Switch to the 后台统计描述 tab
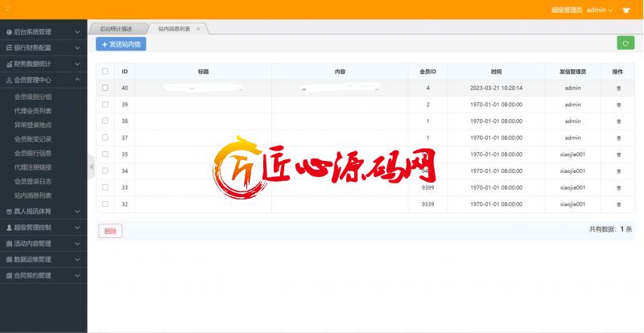 117,29
